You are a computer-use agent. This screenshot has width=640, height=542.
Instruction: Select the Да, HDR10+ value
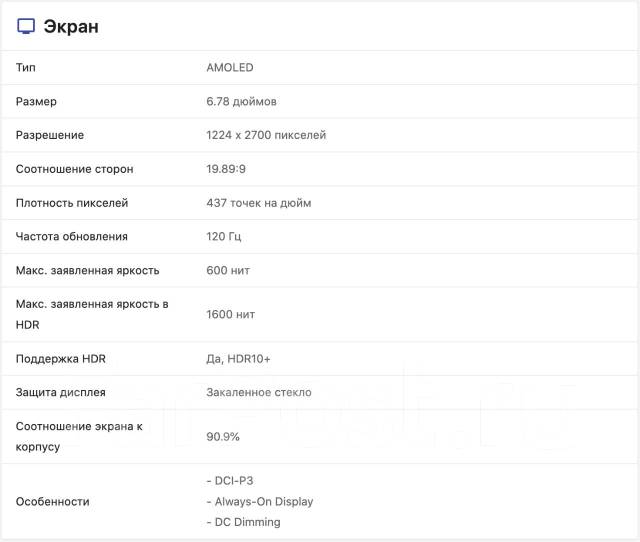[x=238, y=359]
